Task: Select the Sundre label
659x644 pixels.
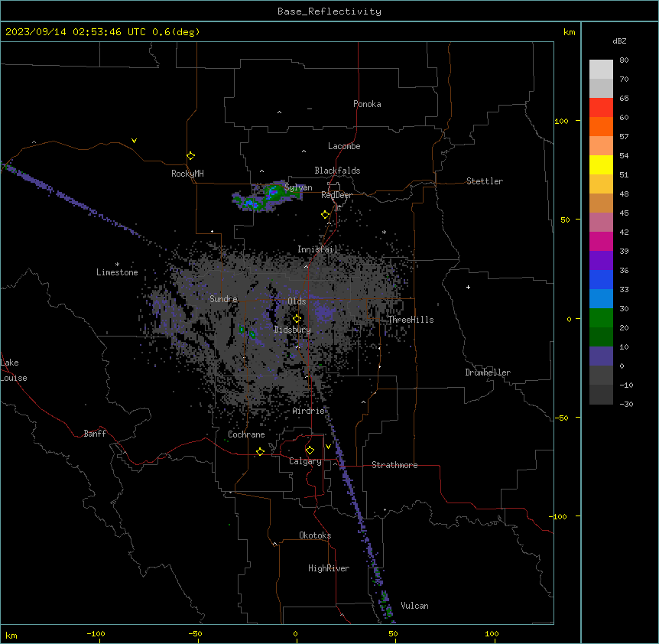Action: (x=223, y=299)
